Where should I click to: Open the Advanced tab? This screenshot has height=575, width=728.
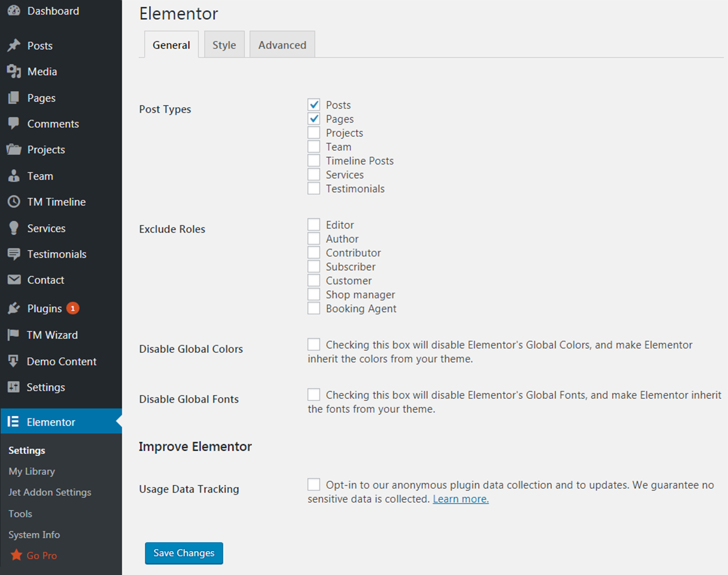click(282, 45)
